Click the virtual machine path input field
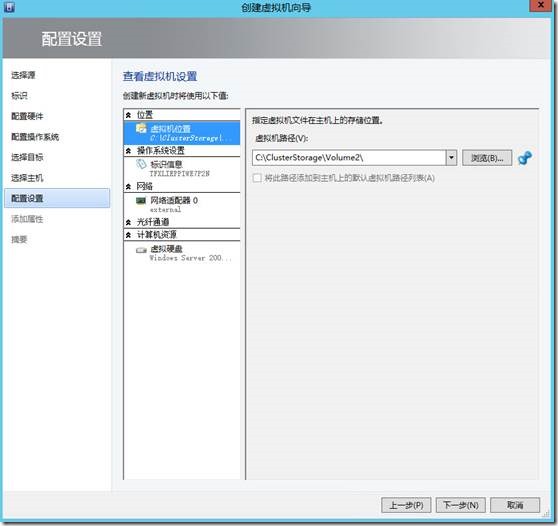Screen dimensions: 558x526 click(x=349, y=158)
